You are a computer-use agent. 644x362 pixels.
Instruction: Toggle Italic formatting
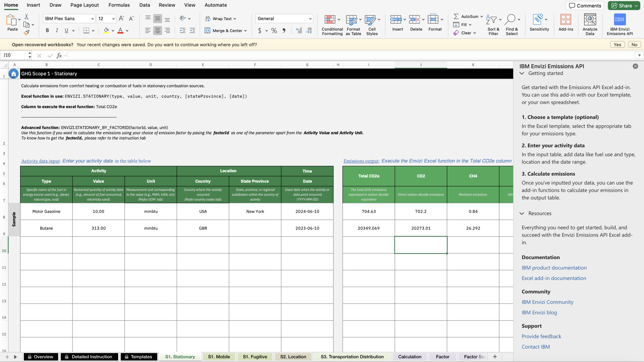[x=57, y=30]
